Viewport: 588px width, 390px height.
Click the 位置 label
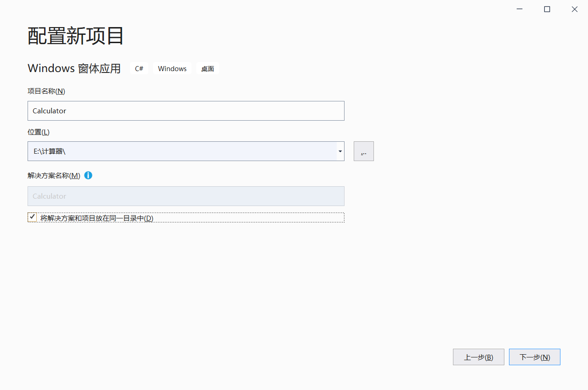pyautogui.click(x=39, y=132)
